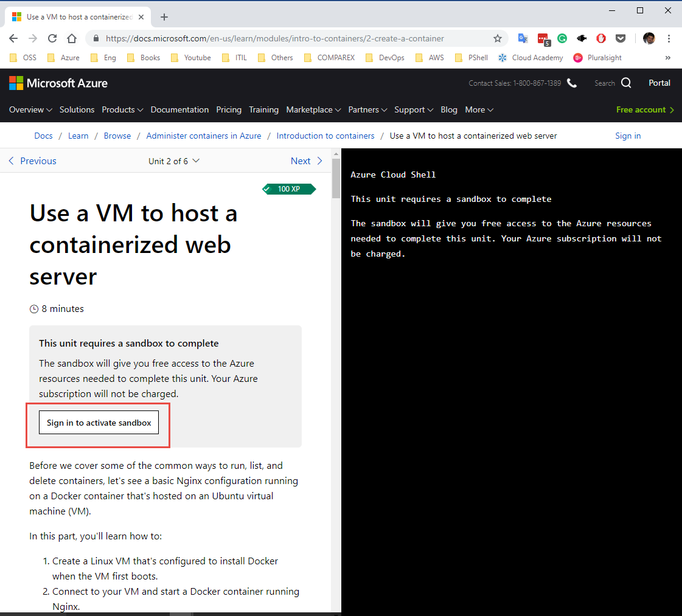Click Sign in to activate sandbox button
This screenshot has height=616, width=682.
[99, 423]
